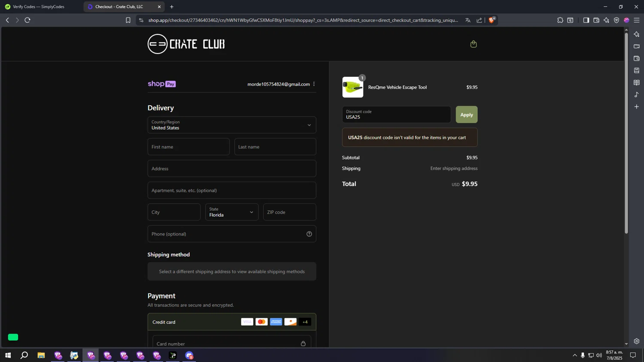Screen dimensions: 644x362
Task: Click the ResQme Vehicle Escape Tool thumbnail
Action: [x=352, y=87]
